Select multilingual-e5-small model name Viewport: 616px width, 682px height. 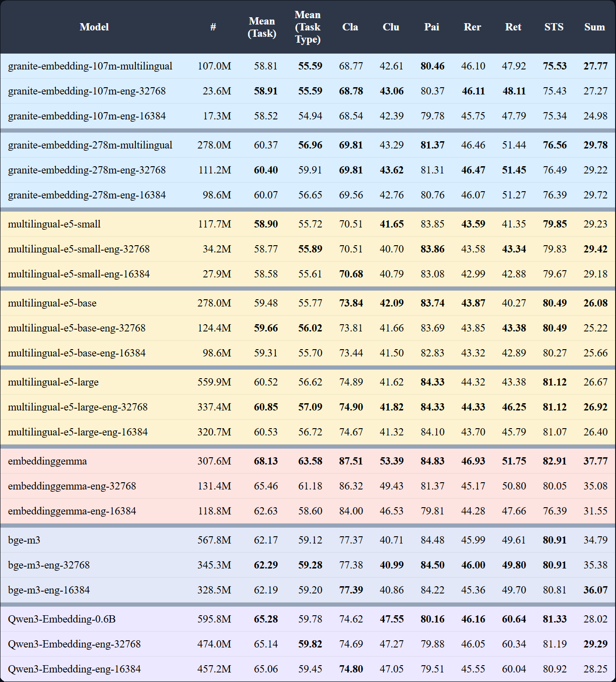(55, 224)
